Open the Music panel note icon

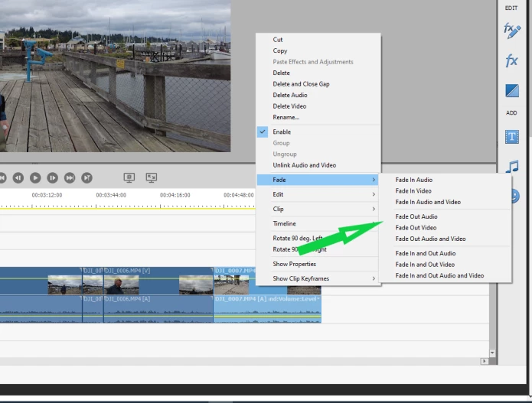(x=512, y=166)
